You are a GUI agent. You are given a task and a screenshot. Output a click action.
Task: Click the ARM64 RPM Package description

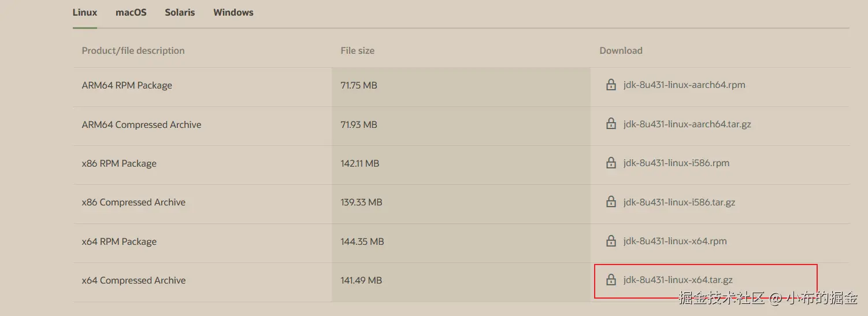[x=127, y=85]
